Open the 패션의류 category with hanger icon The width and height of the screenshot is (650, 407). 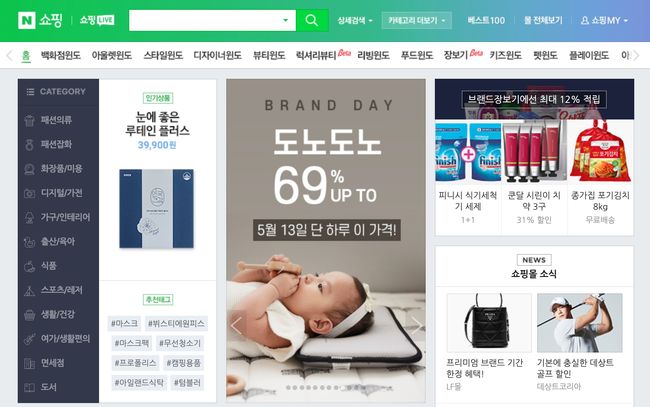[48, 120]
